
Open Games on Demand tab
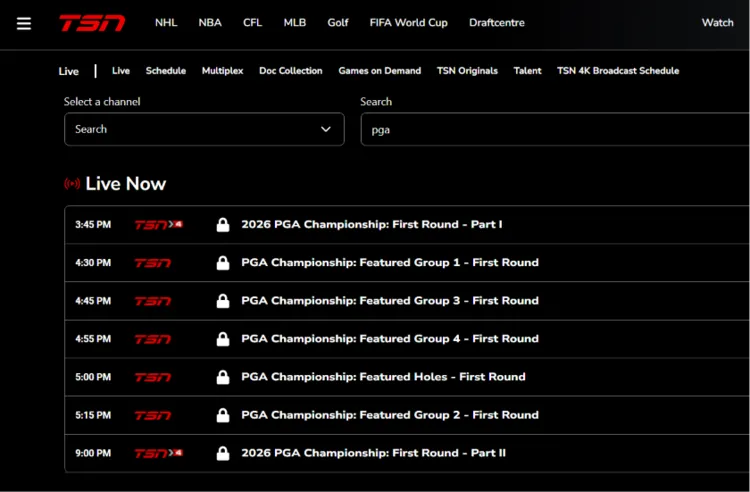[379, 71]
